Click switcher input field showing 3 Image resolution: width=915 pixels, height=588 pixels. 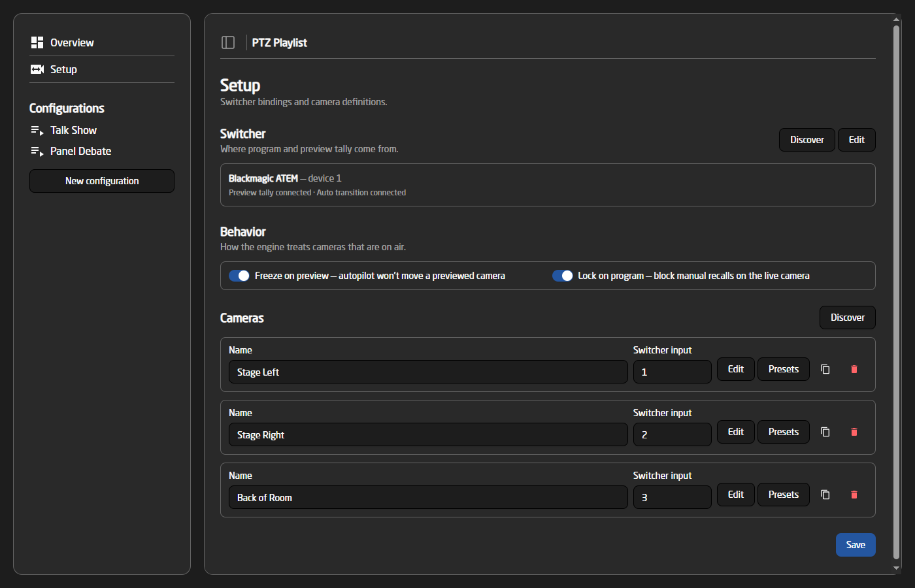pos(673,497)
